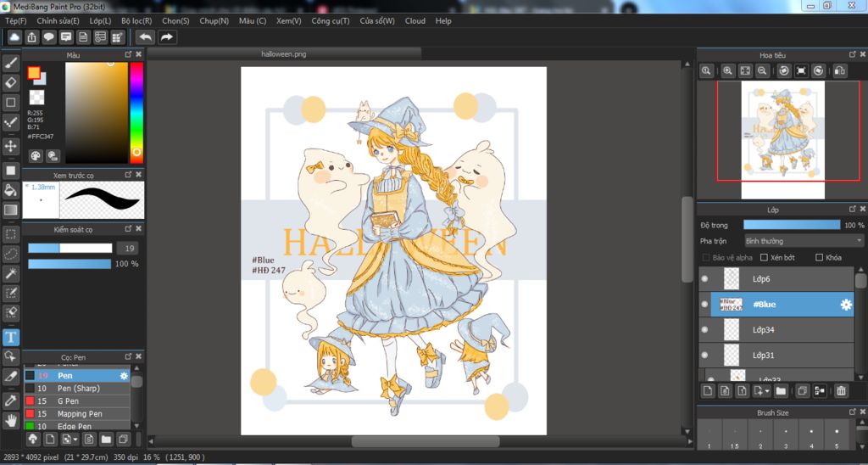The height and width of the screenshot is (465, 868).
Task: Flip canvas view in navigator
Action: click(x=840, y=70)
